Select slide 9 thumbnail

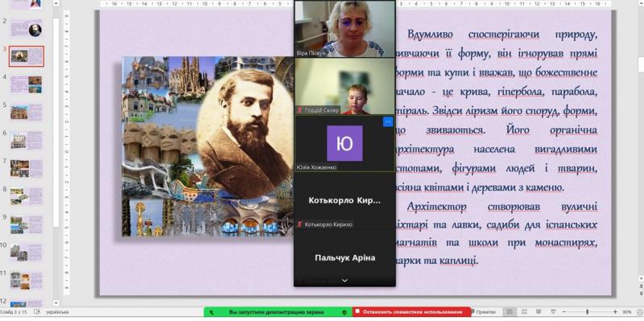pyautogui.click(x=27, y=224)
